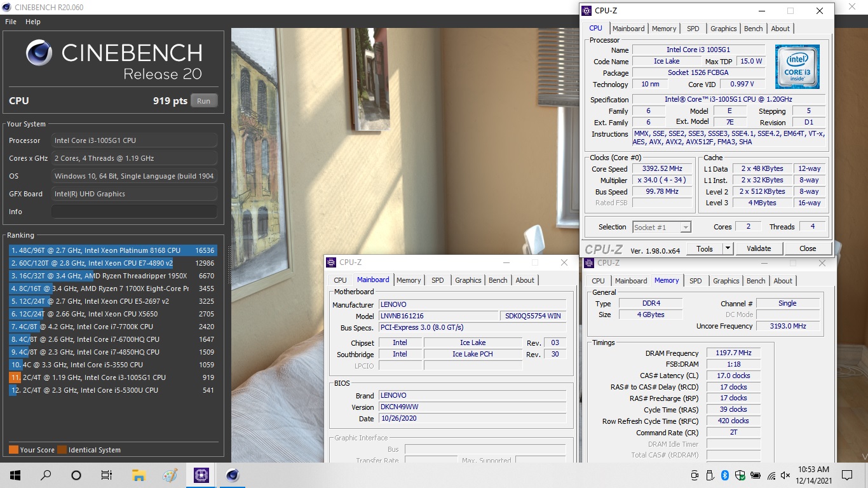Select CPU-Z taskbar icon
This screenshot has height=488, width=868.
click(201, 475)
